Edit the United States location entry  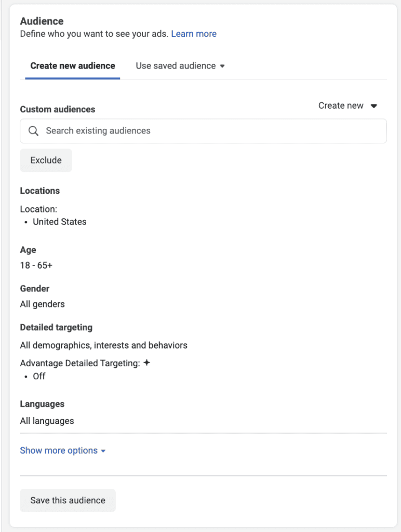click(60, 222)
